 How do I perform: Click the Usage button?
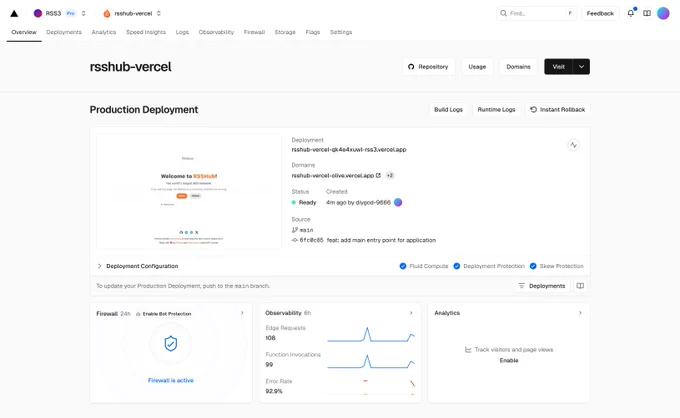[x=477, y=66]
